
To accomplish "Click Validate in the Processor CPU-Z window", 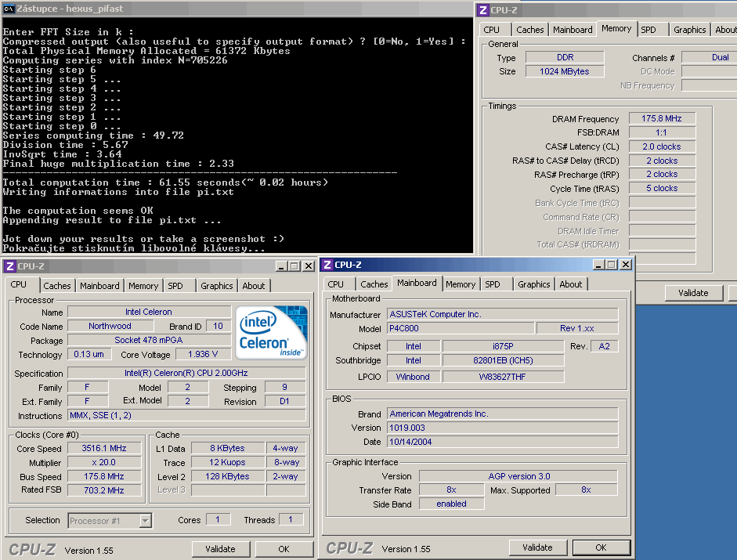I will click(x=220, y=549).
